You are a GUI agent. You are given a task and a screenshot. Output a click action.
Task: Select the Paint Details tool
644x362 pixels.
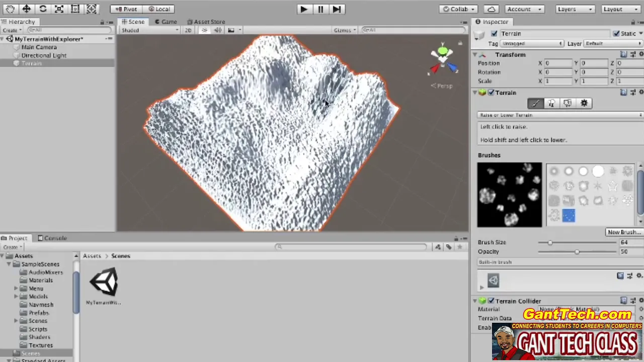coord(568,103)
